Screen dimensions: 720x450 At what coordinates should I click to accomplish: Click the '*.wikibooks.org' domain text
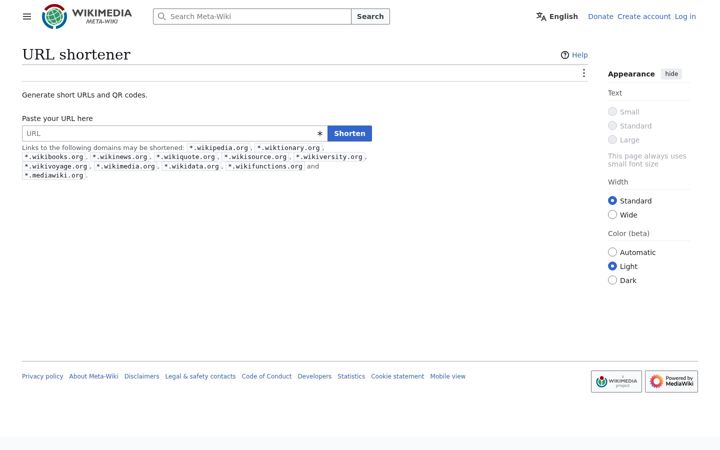coord(54,157)
